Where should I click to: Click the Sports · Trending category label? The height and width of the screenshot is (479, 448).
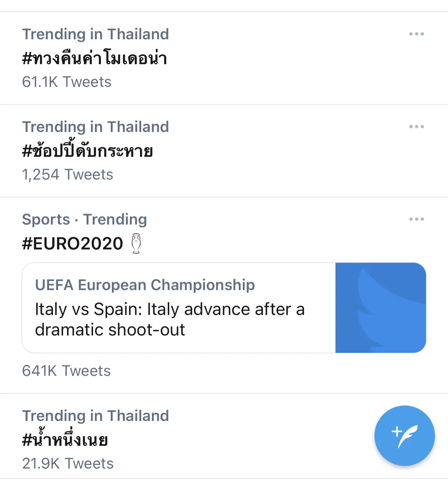(84, 219)
